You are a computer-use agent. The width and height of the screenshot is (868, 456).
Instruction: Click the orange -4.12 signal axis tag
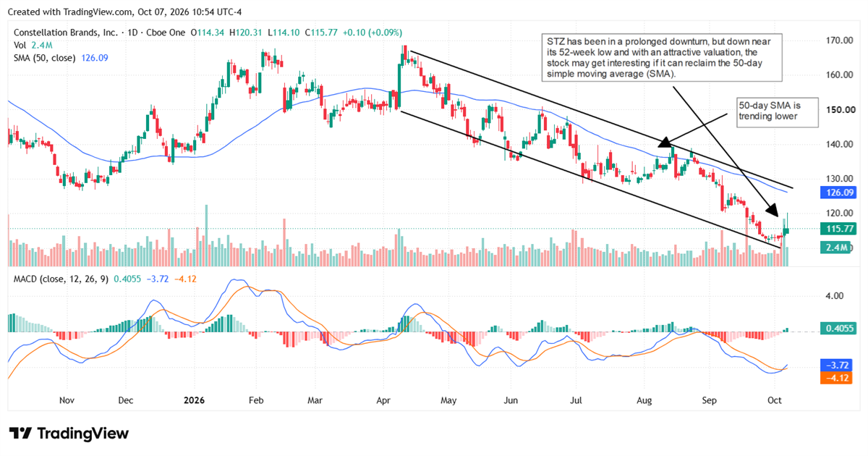[x=836, y=377]
